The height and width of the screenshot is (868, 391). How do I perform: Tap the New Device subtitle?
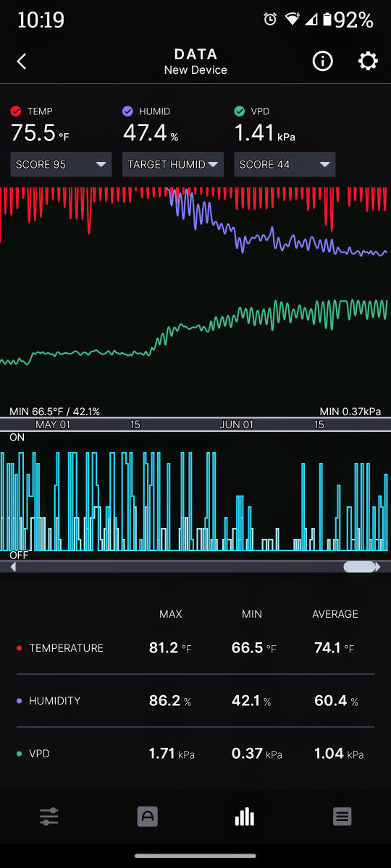[195, 70]
